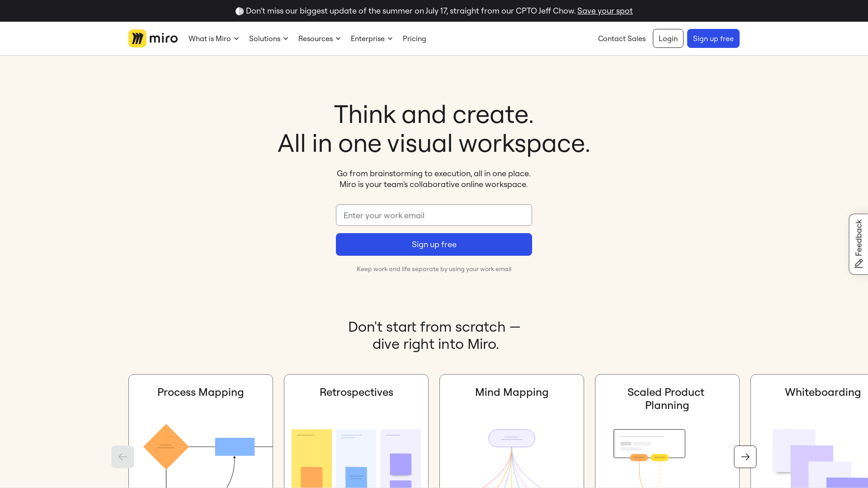Click 'Don't start from scratch' heading
Image resolution: width=868 pixels, height=488 pixels.
tap(434, 335)
